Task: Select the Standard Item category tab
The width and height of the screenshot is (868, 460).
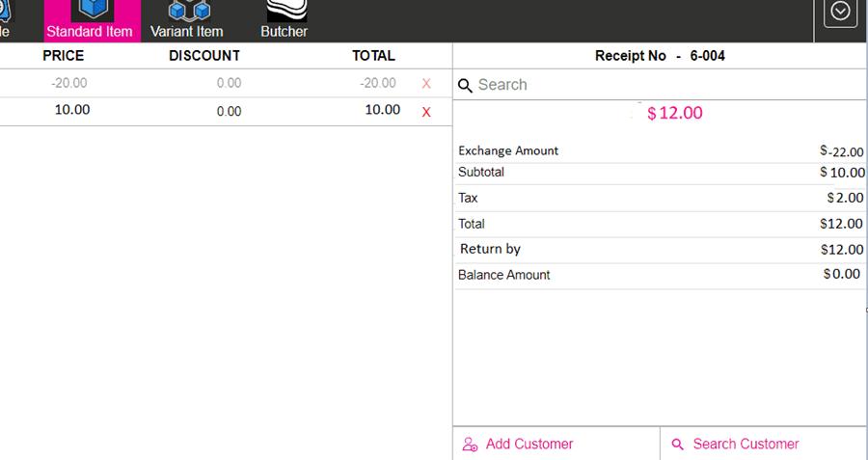Action: click(x=91, y=20)
